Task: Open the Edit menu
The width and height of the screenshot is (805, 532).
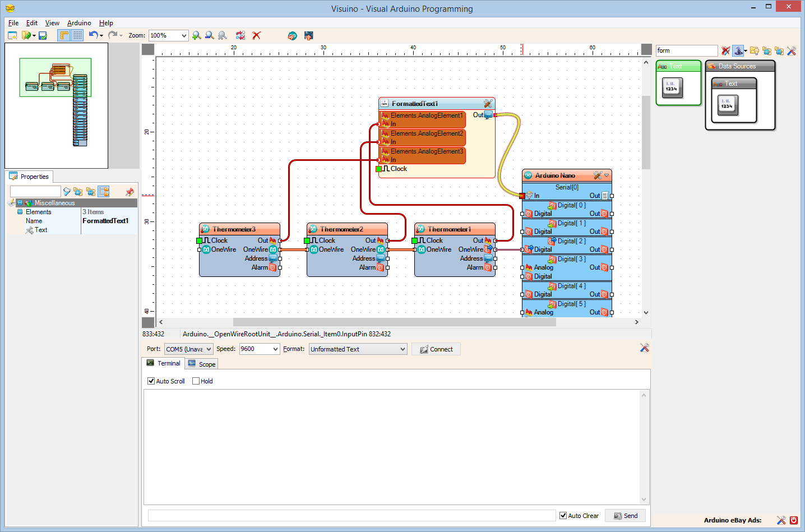Action: [32, 23]
